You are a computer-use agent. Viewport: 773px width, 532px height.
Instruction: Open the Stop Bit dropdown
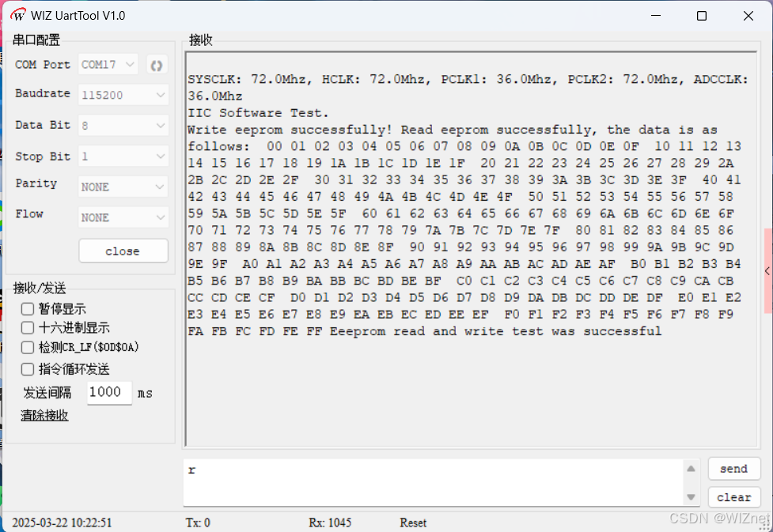coord(123,157)
